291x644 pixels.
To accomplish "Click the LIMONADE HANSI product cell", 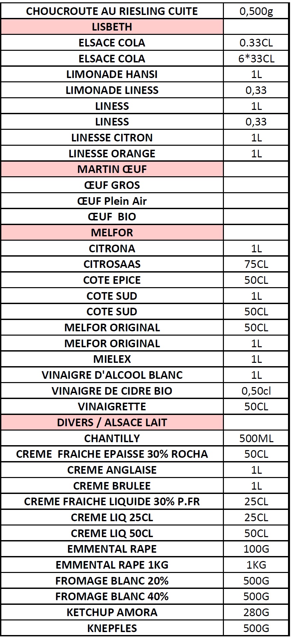I will 112,74.
